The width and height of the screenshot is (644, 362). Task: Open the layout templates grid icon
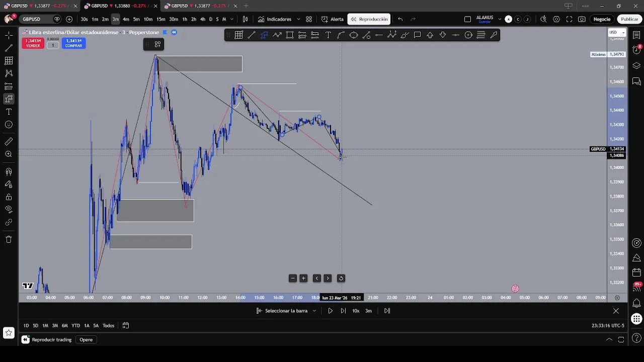click(309, 19)
